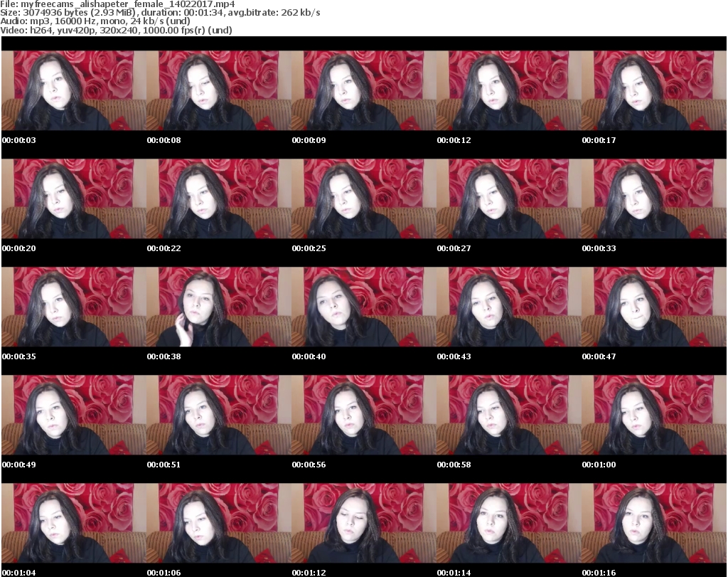The height and width of the screenshot is (577, 728).
Task: Click the timestamp label 00:01:12
Action: pos(309,573)
